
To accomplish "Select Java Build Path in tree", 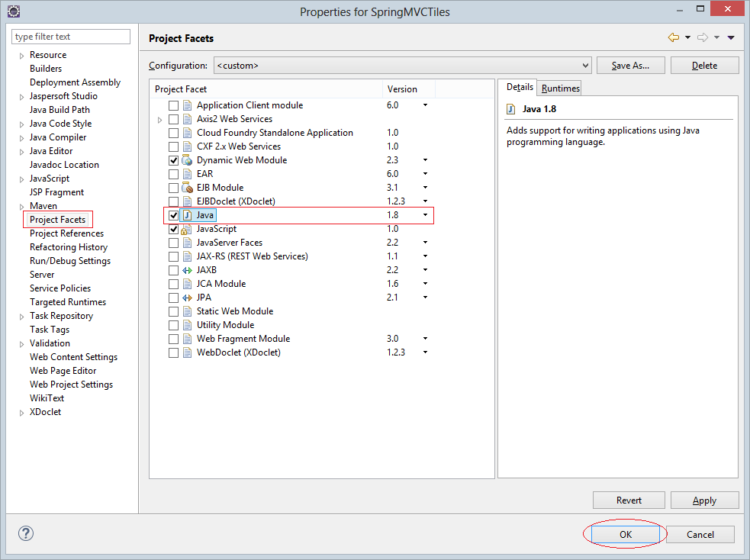I will (60, 110).
